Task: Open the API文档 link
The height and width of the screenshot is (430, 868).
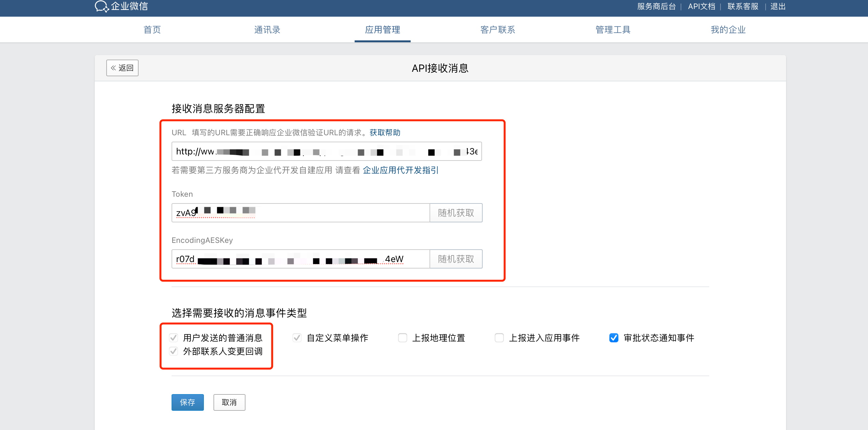Action: (701, 6)
